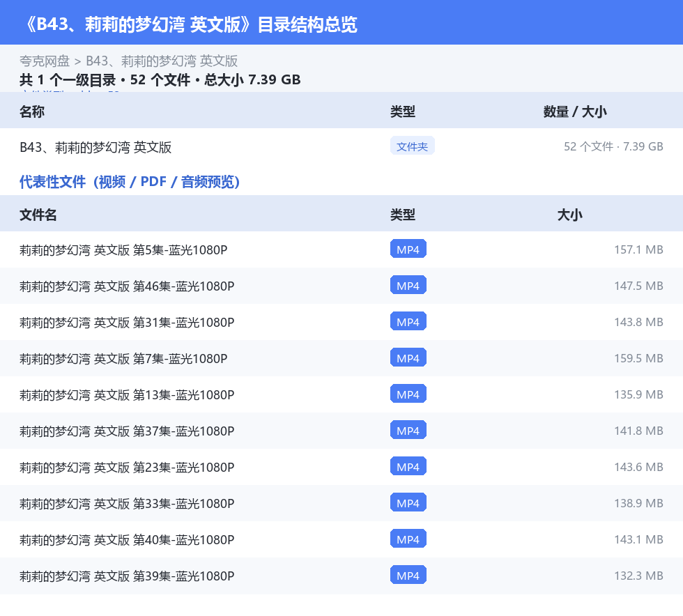
Task: Click the 名称 column header
Action: [32, 111]
